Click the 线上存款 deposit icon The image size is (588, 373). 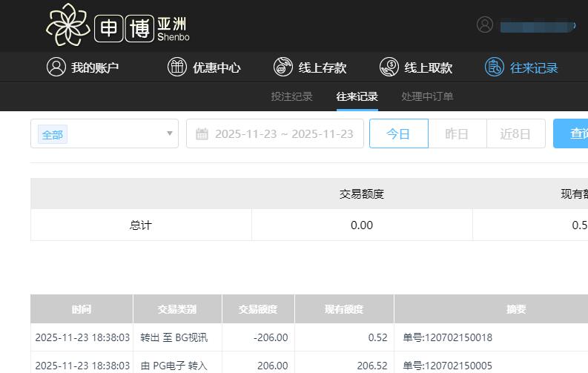pos(283,67)
